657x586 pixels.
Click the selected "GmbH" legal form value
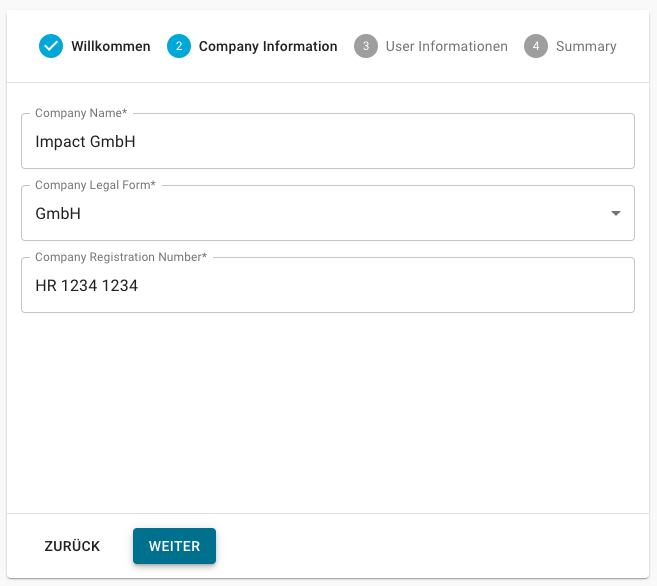58,214
